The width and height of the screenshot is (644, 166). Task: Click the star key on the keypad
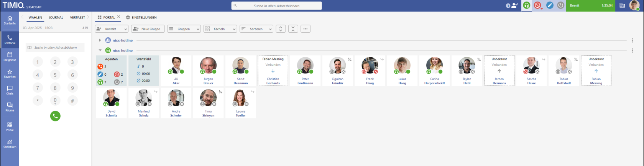click(38, 101)
